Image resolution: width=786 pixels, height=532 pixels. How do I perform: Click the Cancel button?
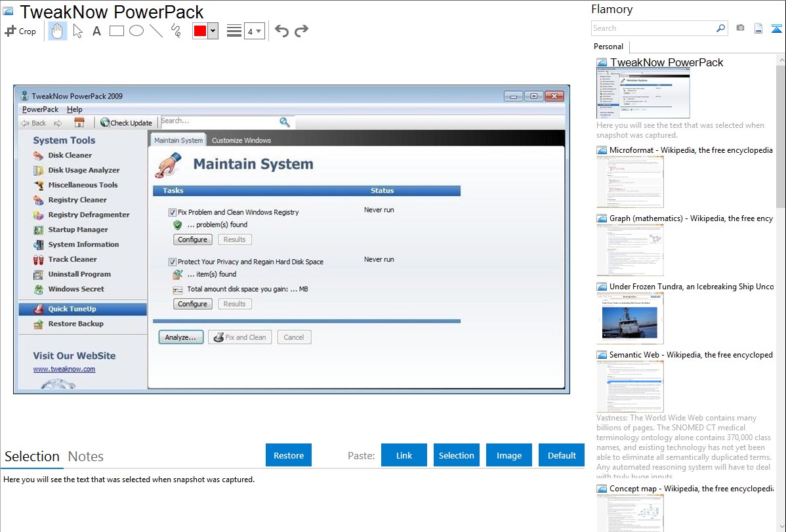[x=294, y=337]
